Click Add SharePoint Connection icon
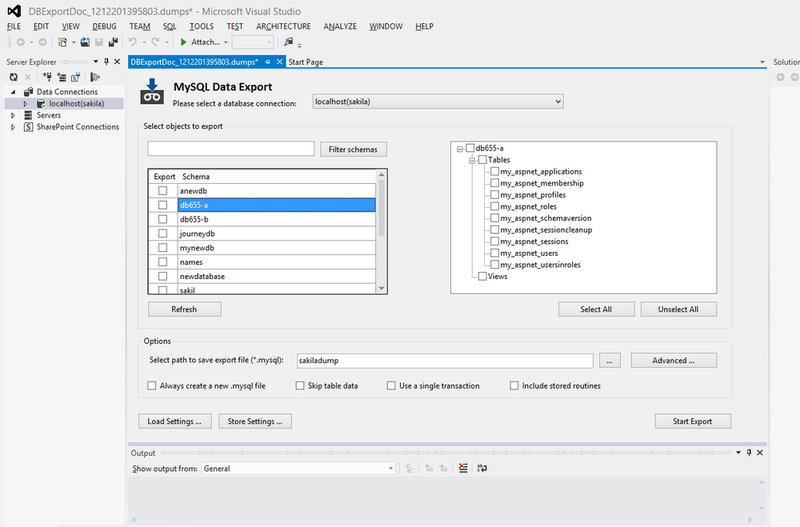This screenshot has width=800, height=527. point(76,77)
